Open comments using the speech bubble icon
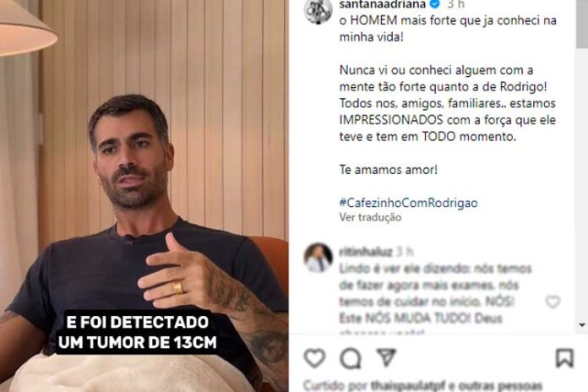This screenshot has height=392, width=588. 351,358
